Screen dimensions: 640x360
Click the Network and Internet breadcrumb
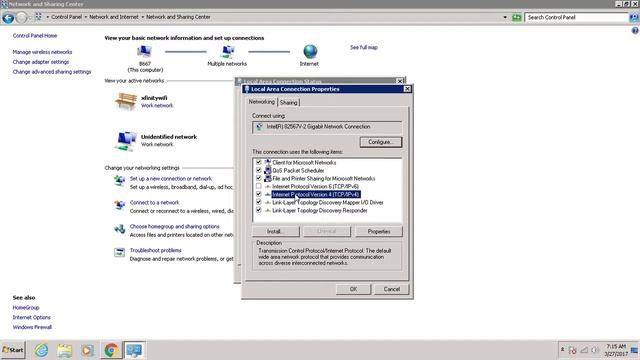point(114,17)
